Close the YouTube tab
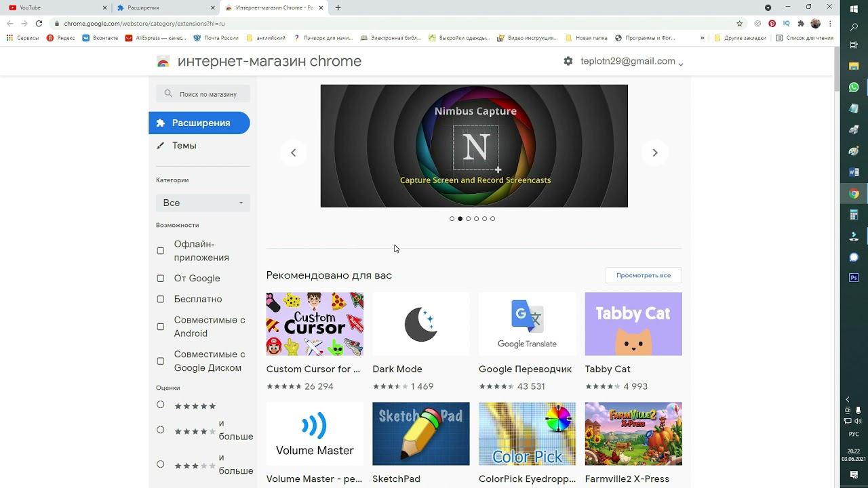Screen dimensions: 868x488 coord(104,7)
